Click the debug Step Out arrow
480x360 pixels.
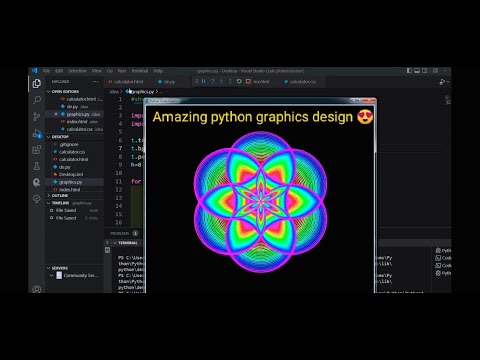tap(230, 81)
